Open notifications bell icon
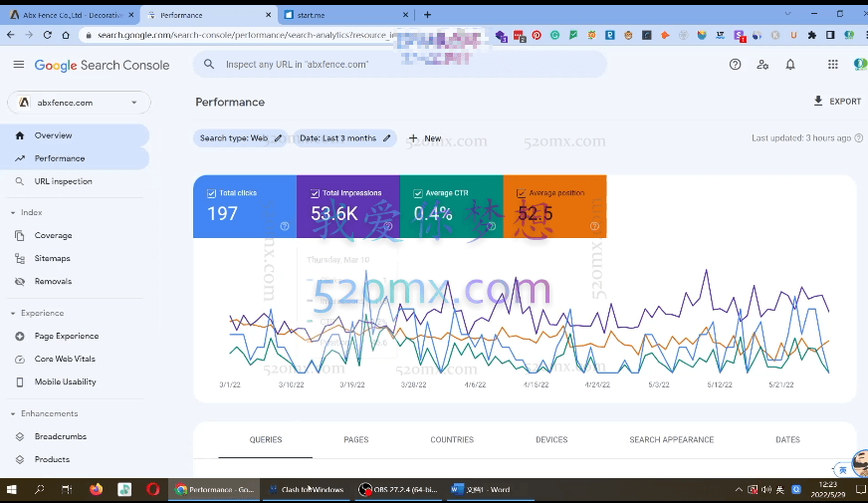The height and width of the screenshot is (503, 868). tap(790, 65)
